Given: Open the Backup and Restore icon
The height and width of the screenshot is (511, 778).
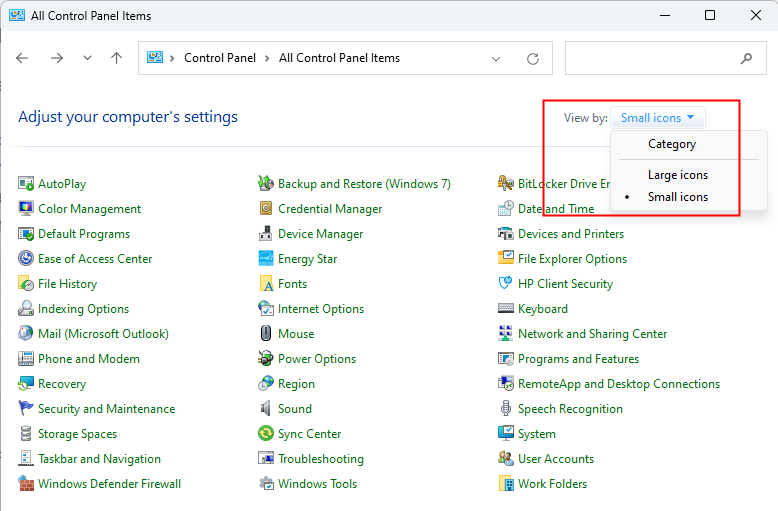Looking at the screenshot, I should pyautogui.click(x=266, y=184).
